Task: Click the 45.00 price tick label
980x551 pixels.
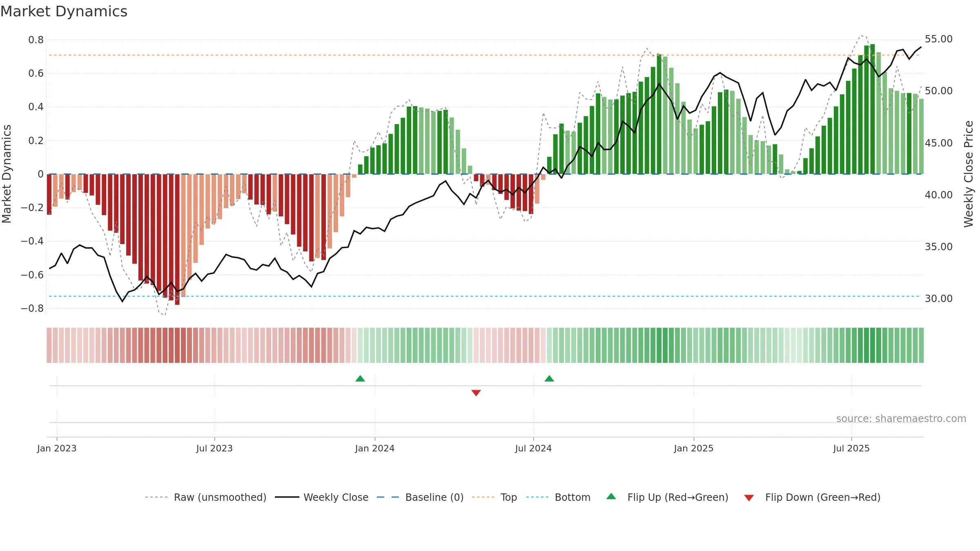Action: point(939,143)
